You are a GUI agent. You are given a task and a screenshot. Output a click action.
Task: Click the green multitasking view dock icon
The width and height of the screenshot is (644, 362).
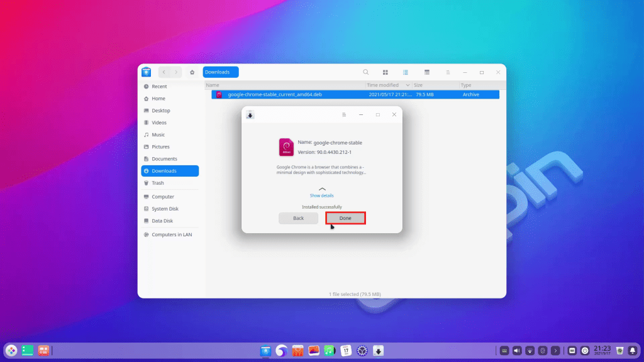(28, 351)
